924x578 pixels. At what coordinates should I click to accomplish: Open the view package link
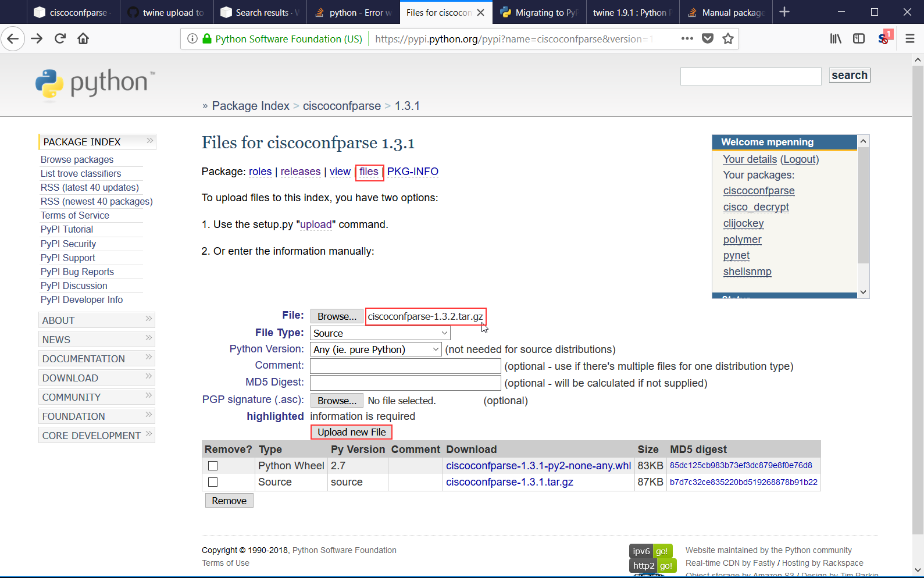pos(340,172)
